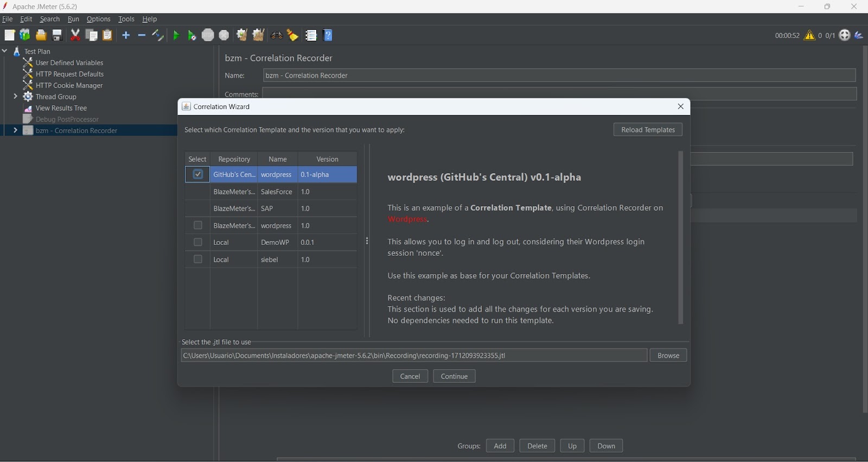Click the Clear results broom icon
Viewport: 868px width, 462px height.
click(242, 35)
